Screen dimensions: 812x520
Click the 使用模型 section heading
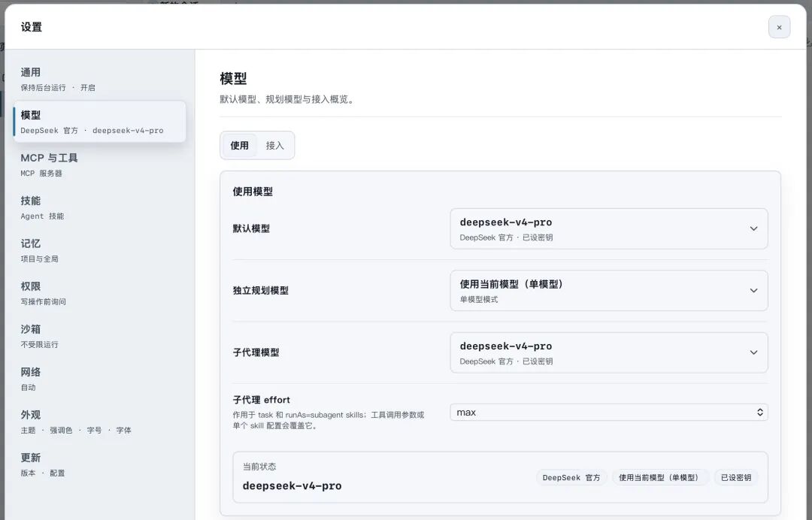pyautogui.click(x=253, y=192)
